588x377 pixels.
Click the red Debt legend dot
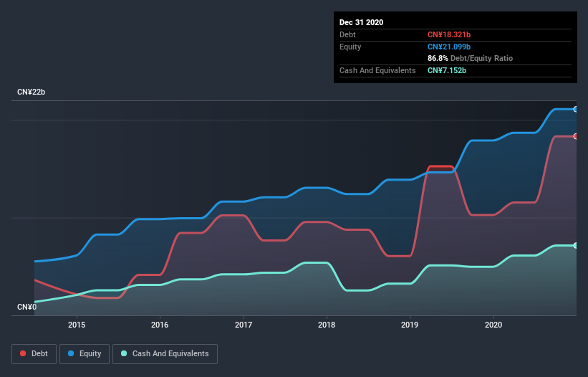[x=23, y=353]
